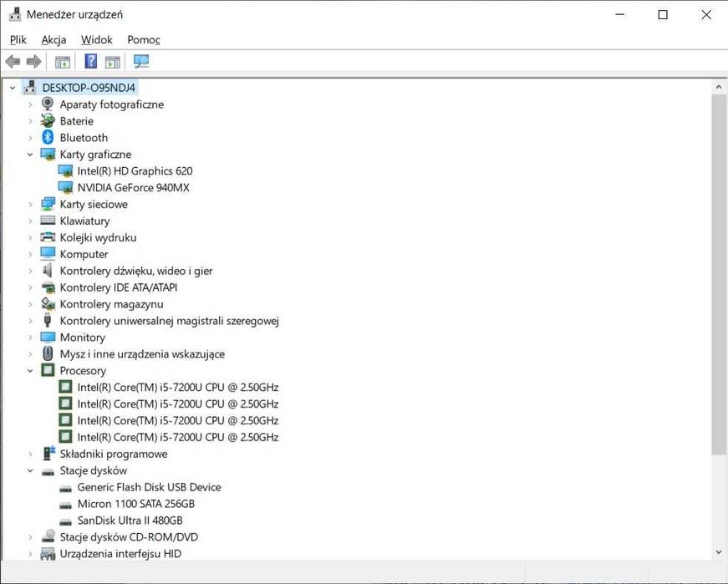
Task: Open Help via the question mark icon
Action: click(91, 61)
